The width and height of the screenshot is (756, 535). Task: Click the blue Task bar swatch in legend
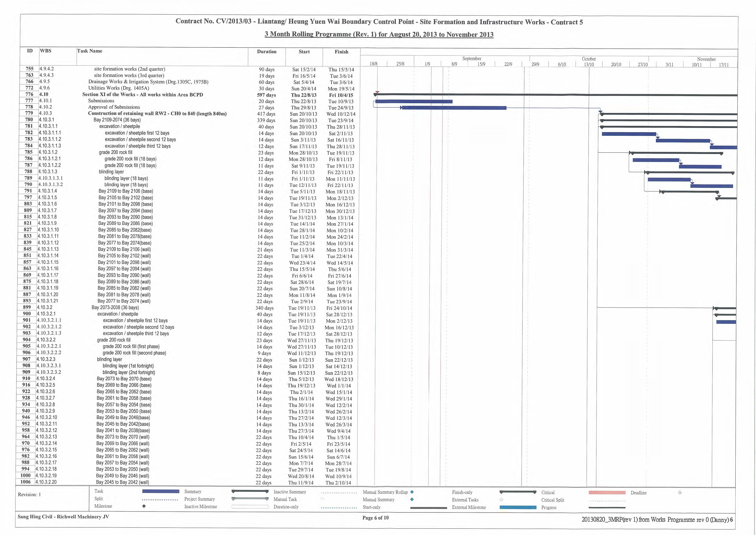(x=161, y=491)
